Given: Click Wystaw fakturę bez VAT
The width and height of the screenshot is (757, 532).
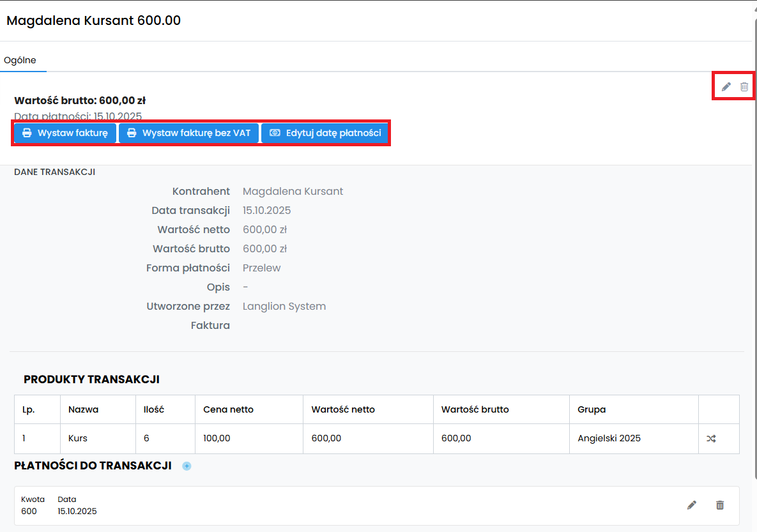Looking at the screenshot, I should pos(189,133).
